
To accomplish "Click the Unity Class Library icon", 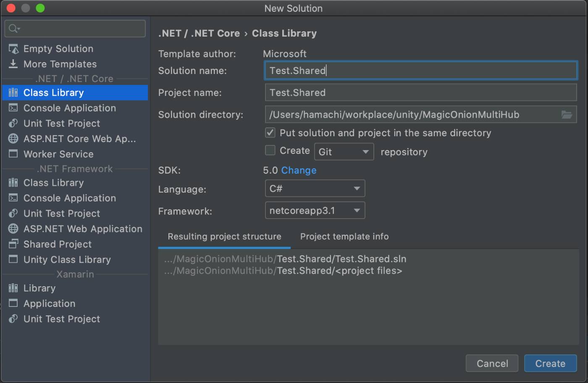I will [x=13, y=259].
